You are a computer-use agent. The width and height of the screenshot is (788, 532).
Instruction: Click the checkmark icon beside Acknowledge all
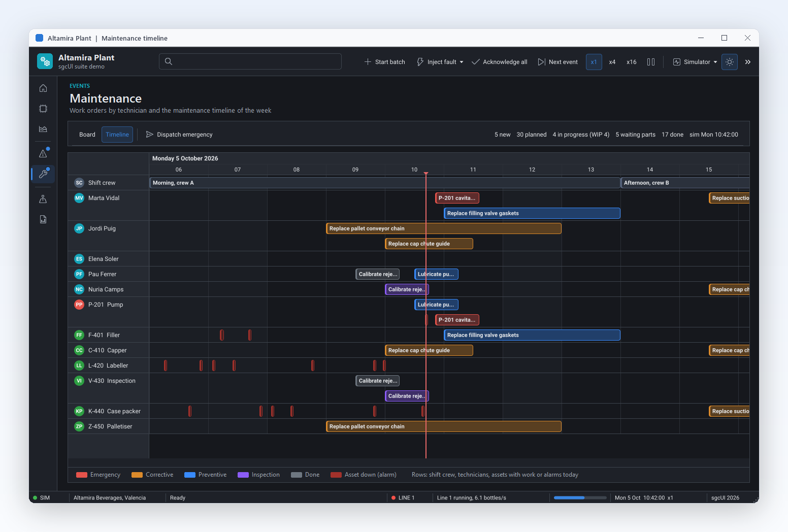click(x=476, y=62)
